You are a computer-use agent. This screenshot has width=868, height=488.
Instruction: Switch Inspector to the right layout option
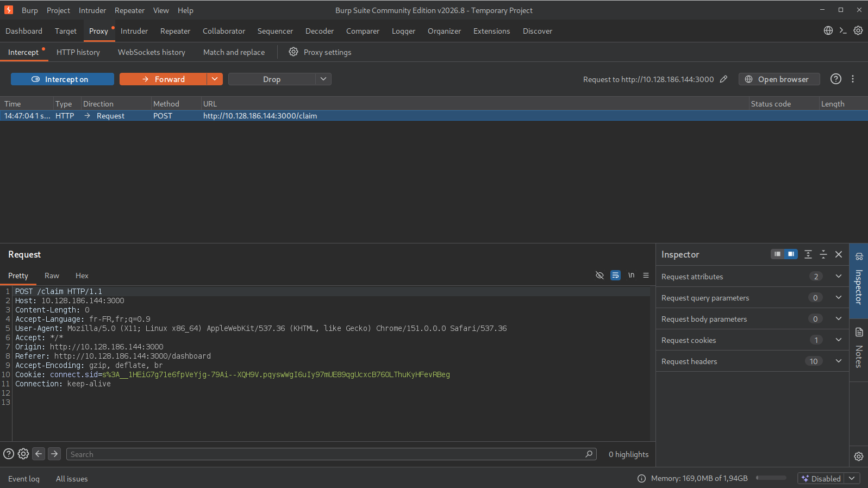(x=791, y=254)
